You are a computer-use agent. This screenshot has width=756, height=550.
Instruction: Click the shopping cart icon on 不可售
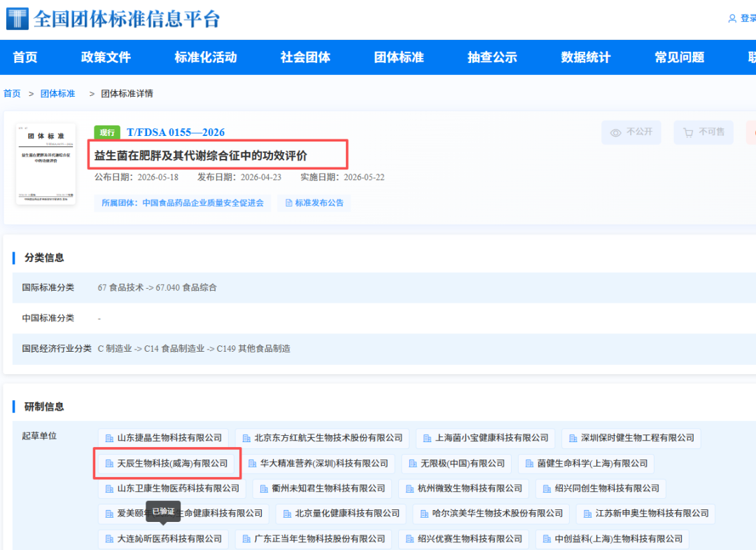pos(688,132)
